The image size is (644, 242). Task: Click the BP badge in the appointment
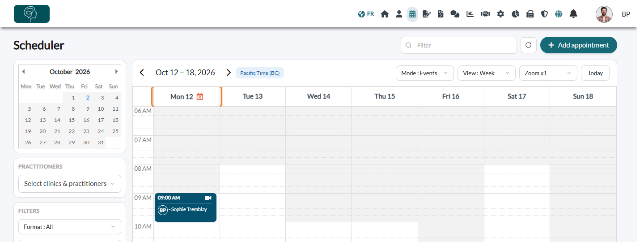pos(163,210)
